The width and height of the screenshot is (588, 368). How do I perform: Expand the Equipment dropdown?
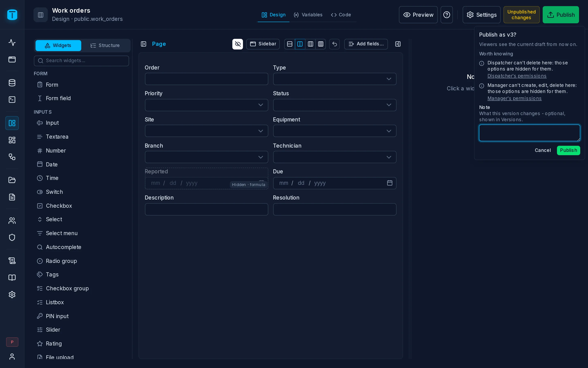point(335,131)
